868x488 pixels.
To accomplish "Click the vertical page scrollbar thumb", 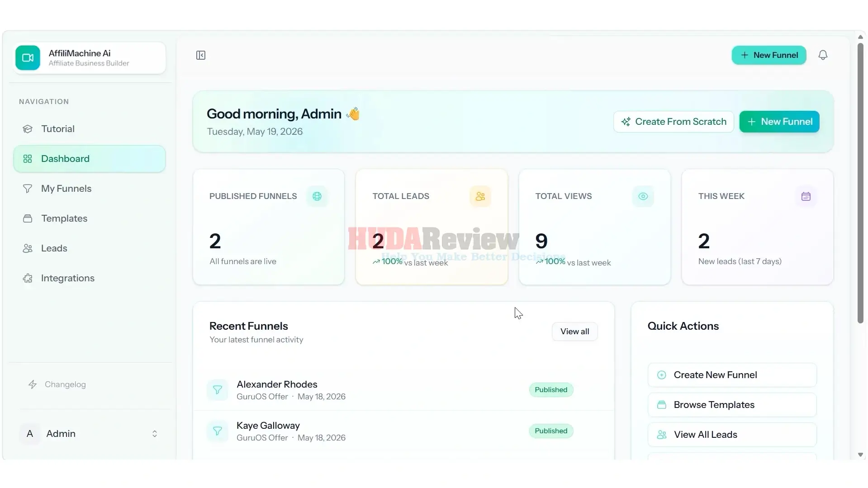I will (860, 183).
